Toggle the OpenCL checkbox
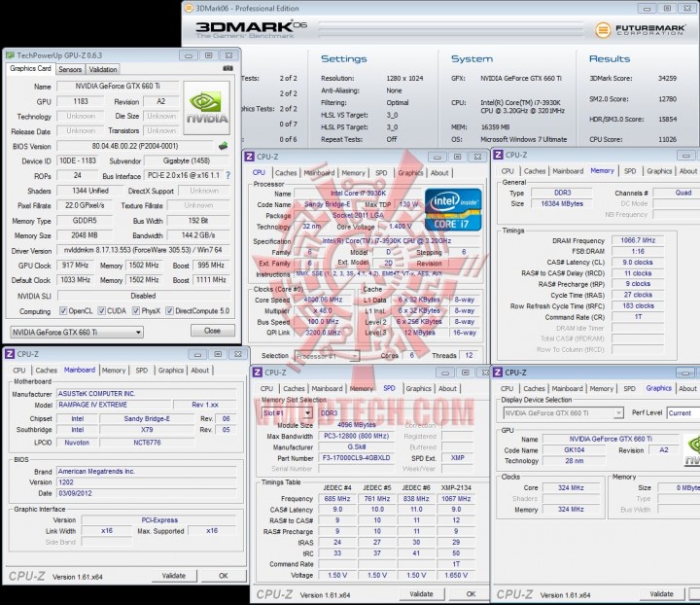 [x=63, y=310]
